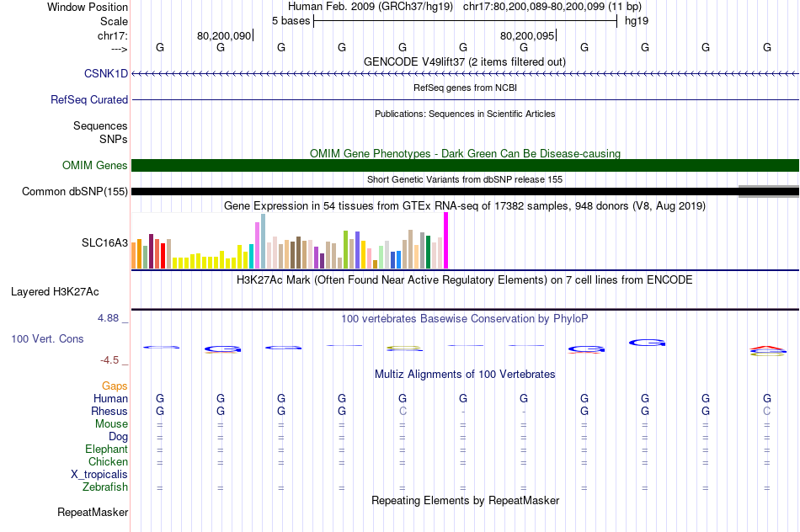
Task: Select the Dog alignment row label
Action: tap(119, 437)
